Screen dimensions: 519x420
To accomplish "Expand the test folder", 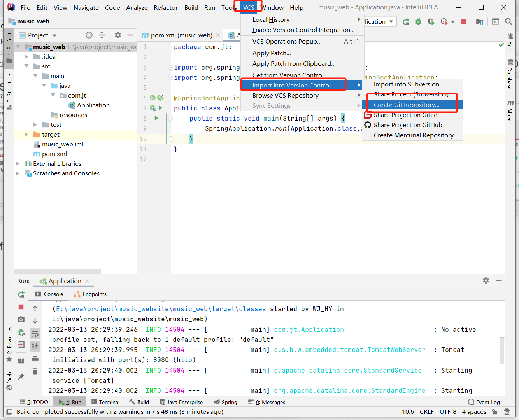I will (35, 124).
